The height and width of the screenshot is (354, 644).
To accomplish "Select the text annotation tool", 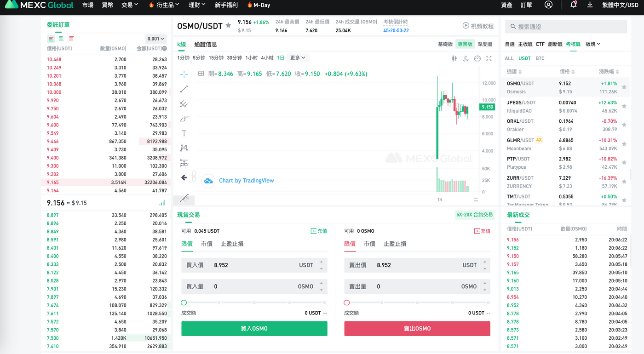I will tap(184, 133).
